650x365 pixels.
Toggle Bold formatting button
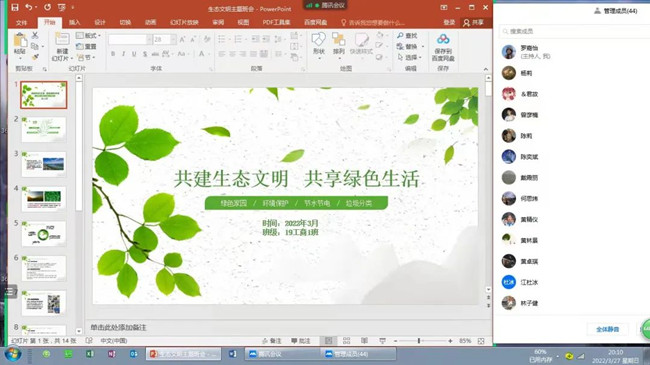coord(113,54)
